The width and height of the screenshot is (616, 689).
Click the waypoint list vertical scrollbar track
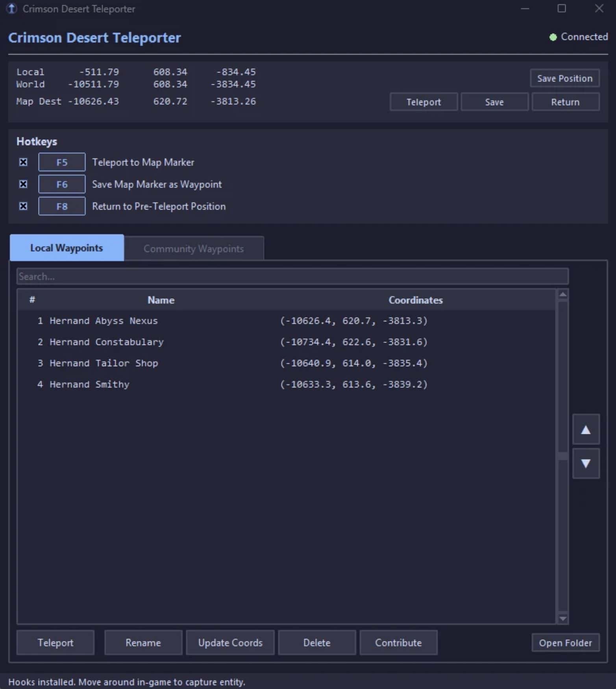point(563,532)
